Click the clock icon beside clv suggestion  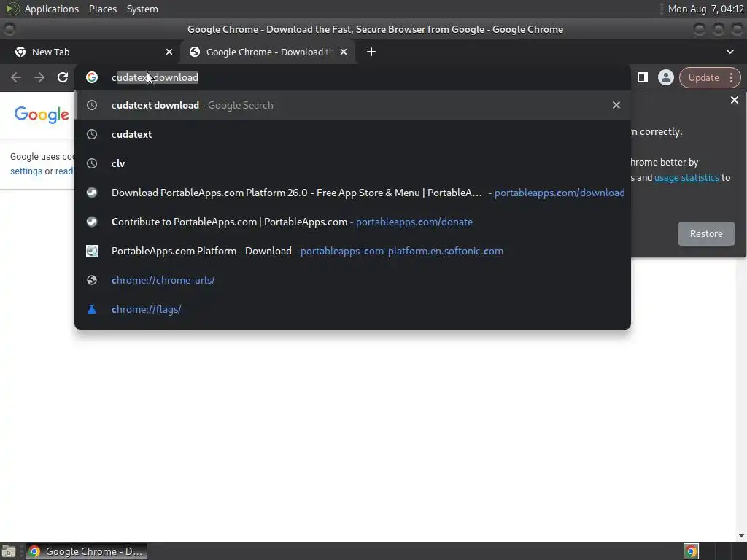coord(92,163)
